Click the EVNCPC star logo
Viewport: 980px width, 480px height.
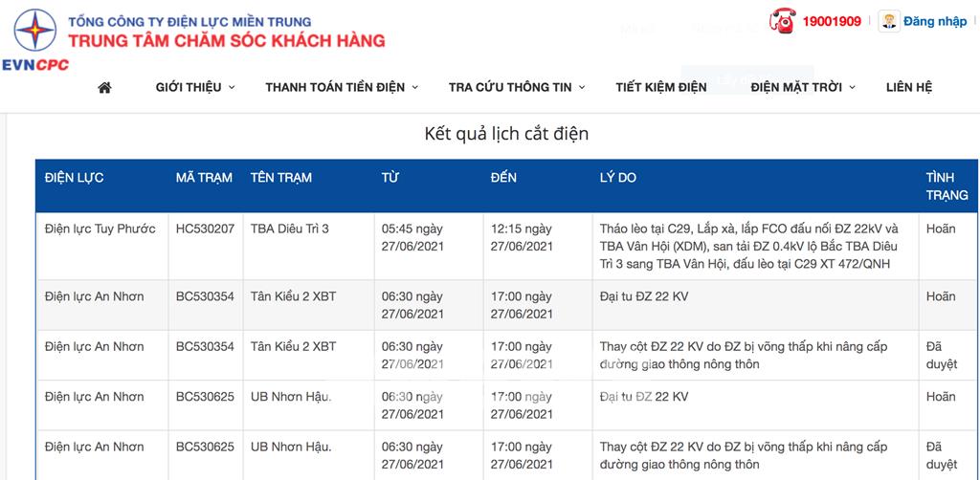35,30
